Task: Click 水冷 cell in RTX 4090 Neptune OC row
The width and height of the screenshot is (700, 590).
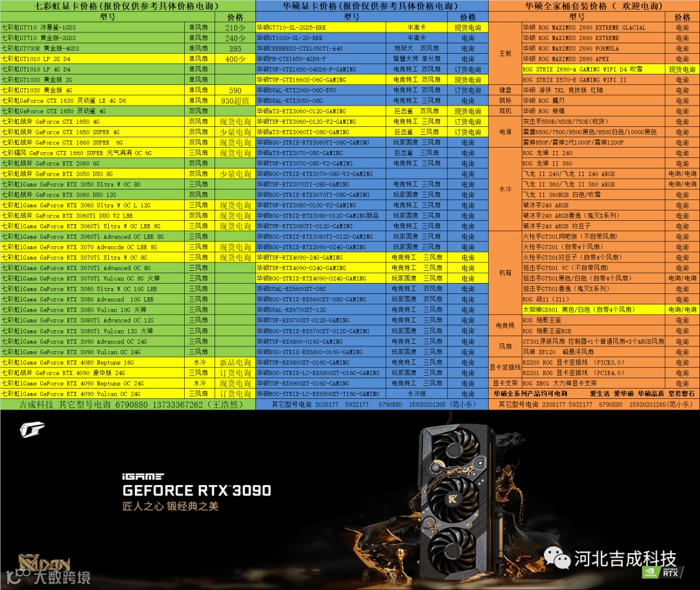Action: point(200,383)
